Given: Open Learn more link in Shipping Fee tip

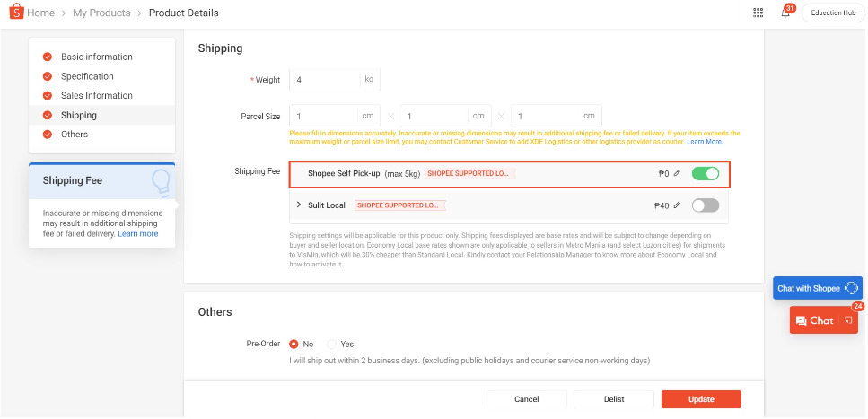Looking at the screenshot, I should click(x=137, y=233).
